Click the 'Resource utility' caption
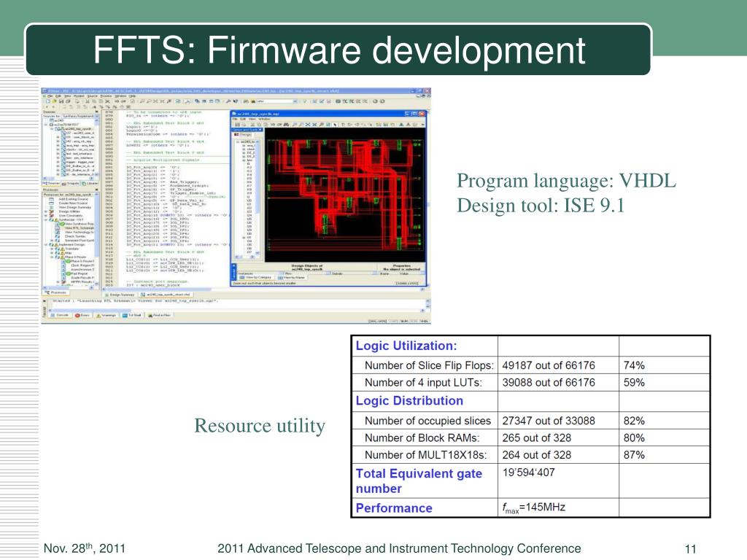The image size is (747, 560). (x=260, y=426)
